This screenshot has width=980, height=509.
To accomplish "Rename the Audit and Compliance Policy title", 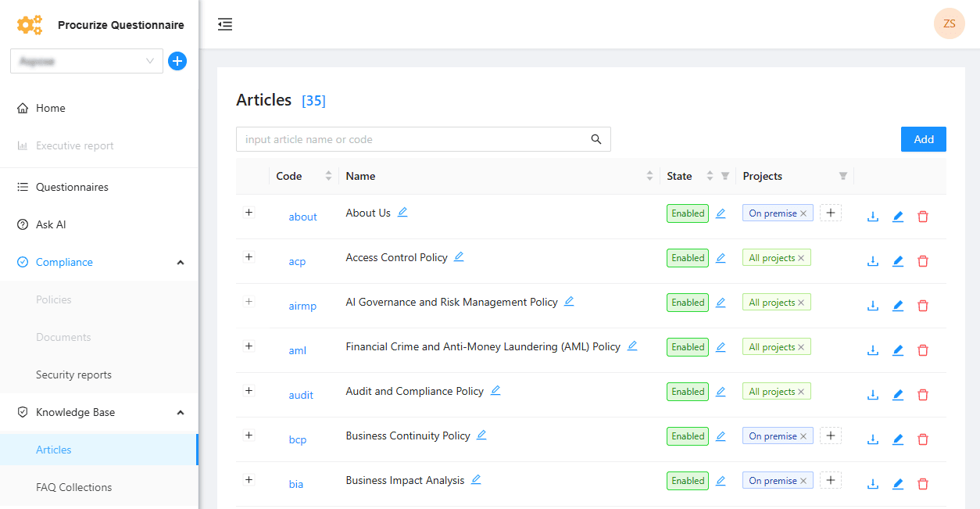I will [x=495, y=389].
